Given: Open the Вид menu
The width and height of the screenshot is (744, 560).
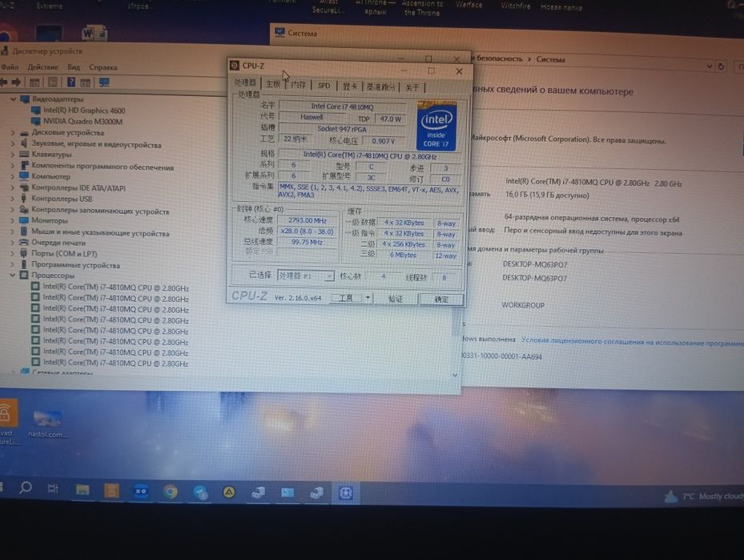Looking at the screenshot, I should (74, 67).
